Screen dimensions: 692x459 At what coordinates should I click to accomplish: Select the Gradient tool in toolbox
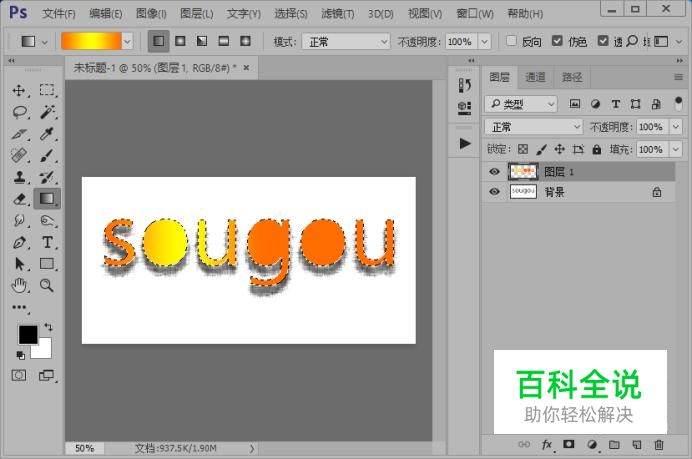pos(47,199)
